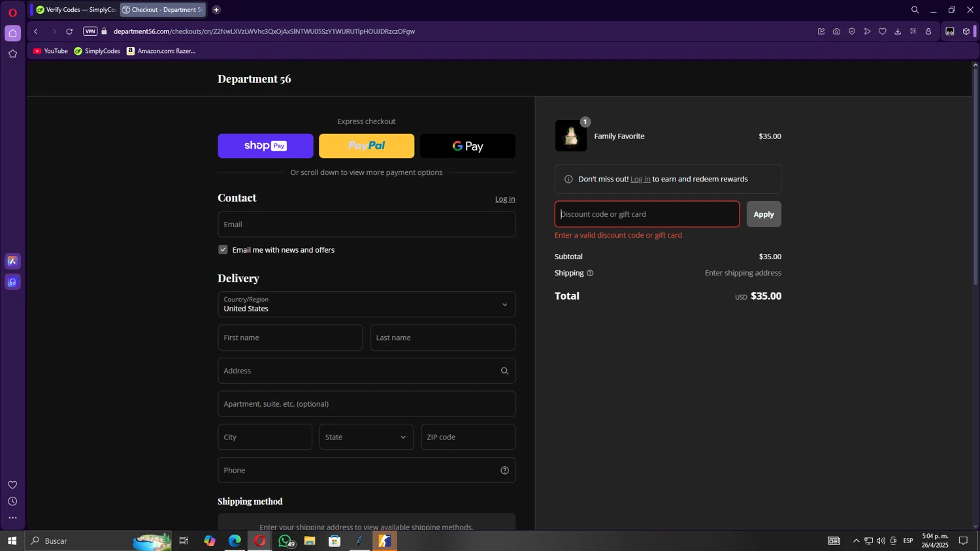Open the ad blocker shield icon
The width and height of the screenshot is (980, 551).
852,31
